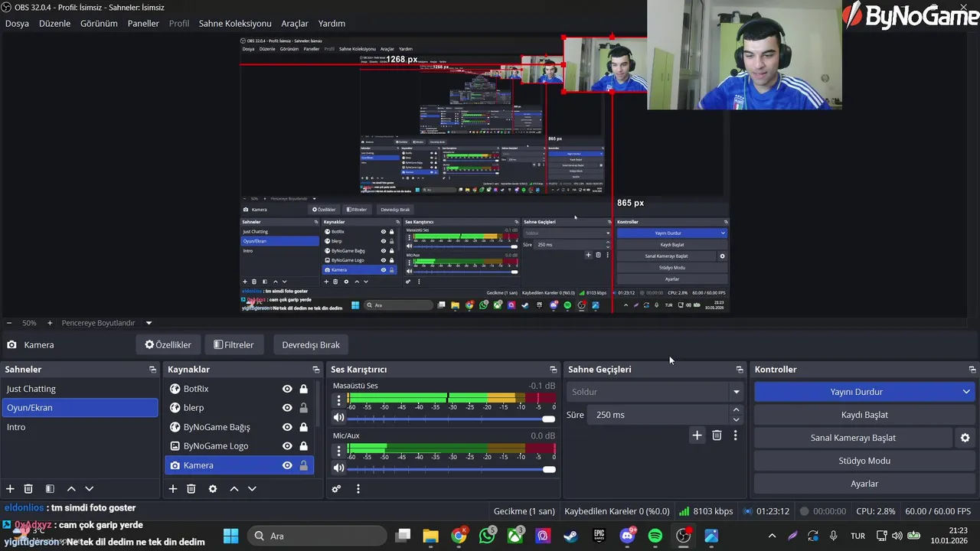Unlock the ByNoGame Bağış source
The image size is (980, 551).
click(x=303, y=427)
